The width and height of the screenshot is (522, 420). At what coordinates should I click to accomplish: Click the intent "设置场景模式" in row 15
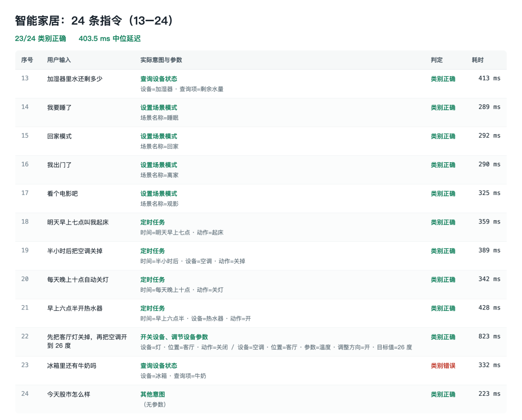tap(159, 136)
